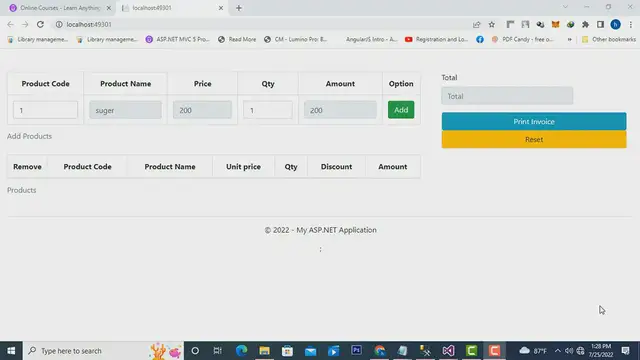The height and width of the screenshot is (360, 640).
Task: Click the address bar showing localhost:49301
Action: (261, 24)
